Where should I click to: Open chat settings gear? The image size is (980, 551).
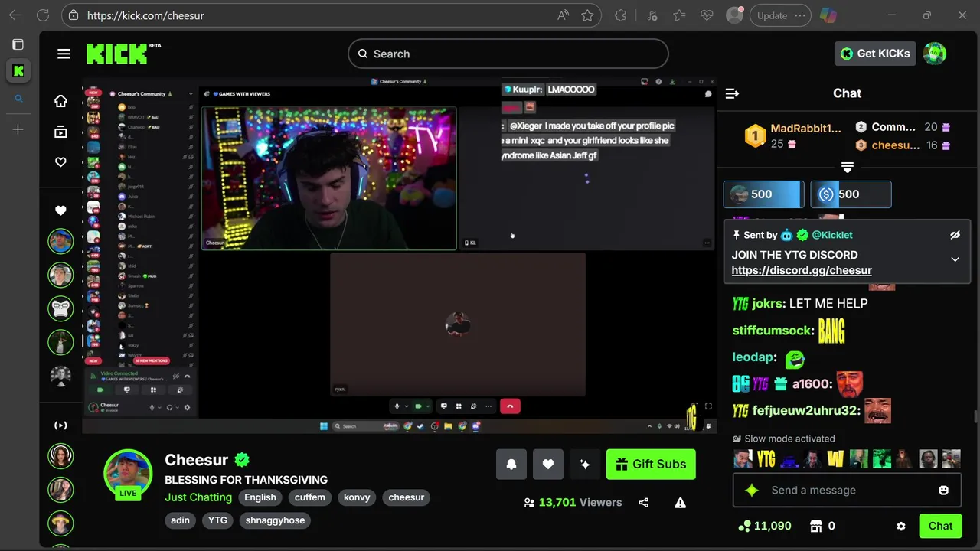tap(901, 527)
